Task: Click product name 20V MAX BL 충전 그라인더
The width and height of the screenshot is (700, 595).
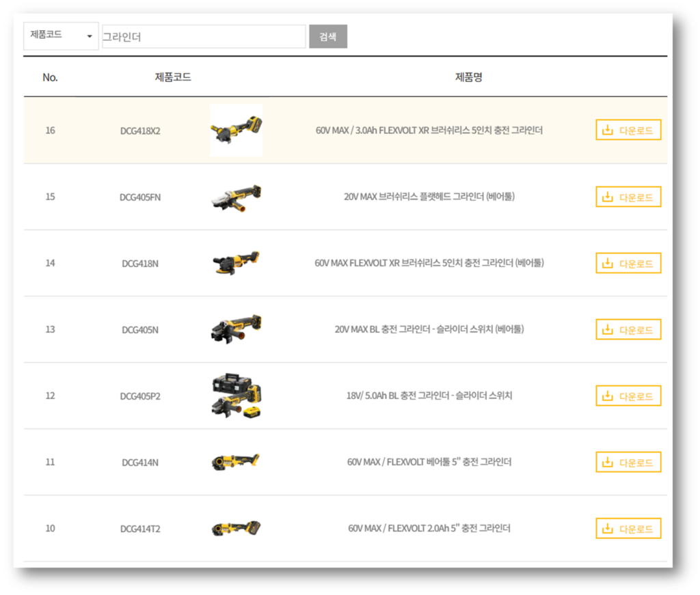Action: [429, 329]
